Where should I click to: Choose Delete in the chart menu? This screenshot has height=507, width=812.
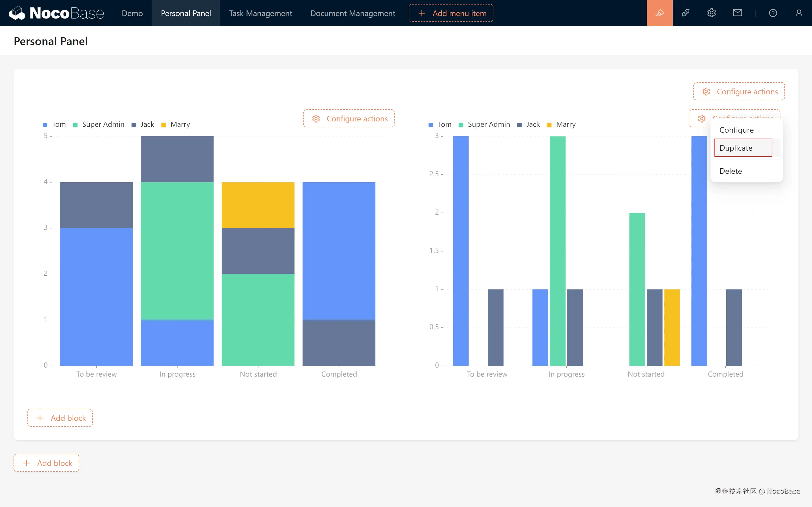pos(731,171)
